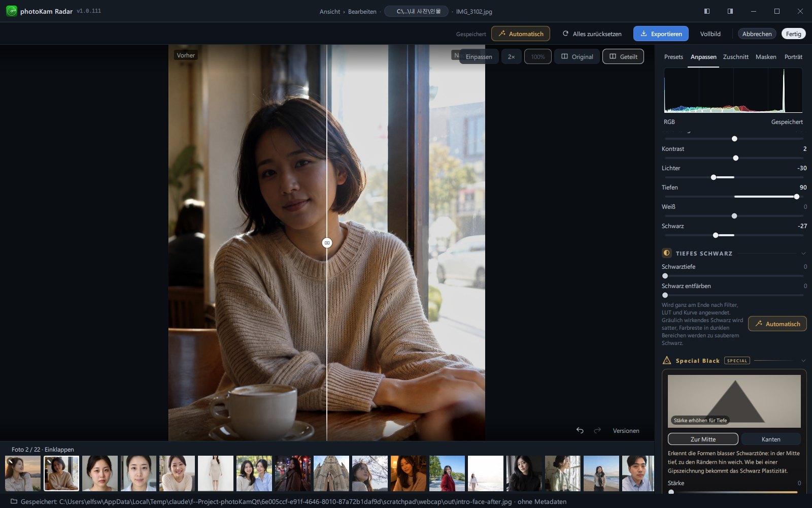Click Alles zurücksetzen
This screenshot has width=812, height=508.
(x=592, y=34)
